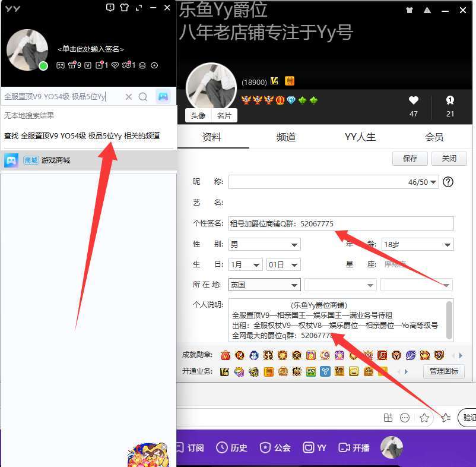Click 查找 全服置顶V9 相关的频道 search suggestion
Image resolution: width=476 pixels, height=467 pixels.
[82, 136]
